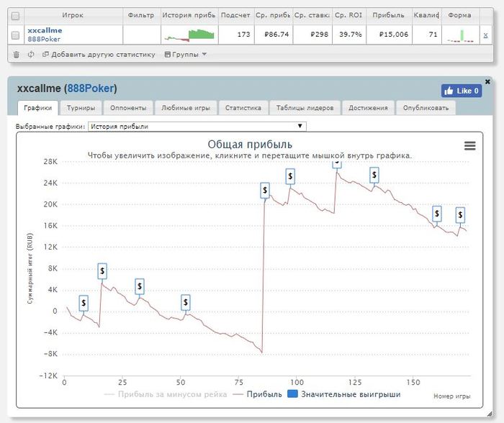This screenshot has height=423, width=504.
Task: Switch to the Графики tab
Action: pyautogui.click(x=37, y=108)
